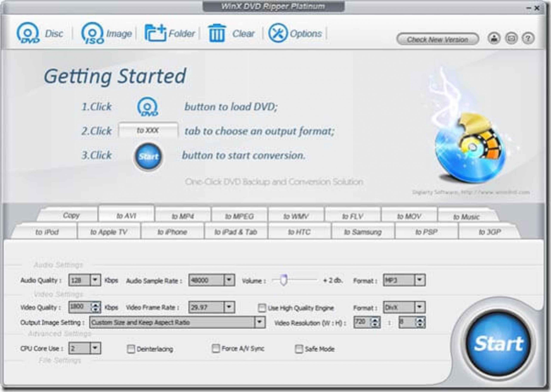This screenshot has height=392, width=551.
Task: Switch to the 'to MP4' tab
Action: point(183,217)
